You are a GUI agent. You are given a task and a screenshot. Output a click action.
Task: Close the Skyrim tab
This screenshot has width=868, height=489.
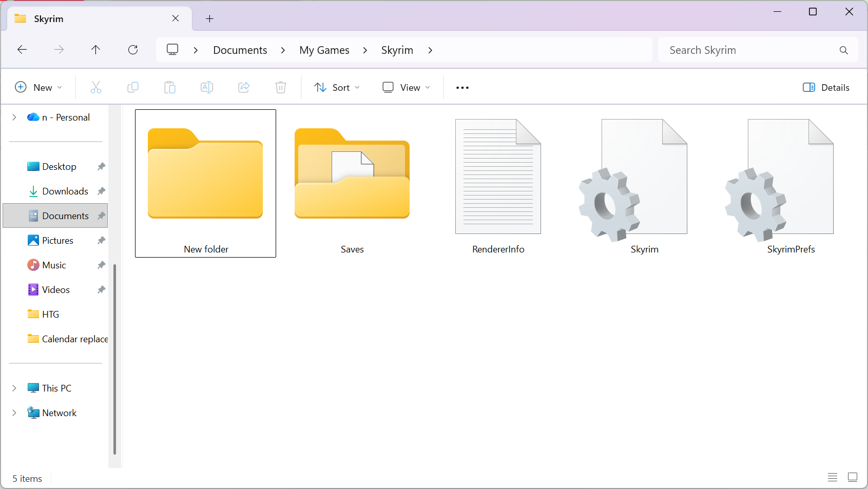coord(176,18)
